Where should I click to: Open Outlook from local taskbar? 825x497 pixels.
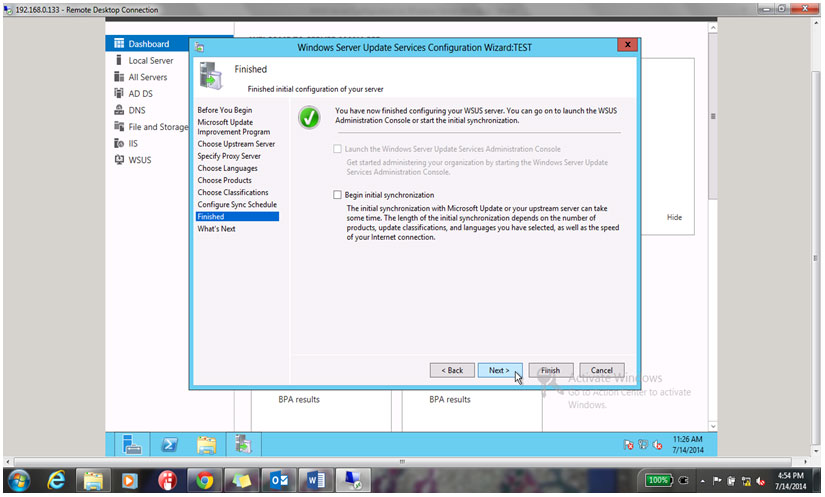pyautogui.click(x=279, y=481)
